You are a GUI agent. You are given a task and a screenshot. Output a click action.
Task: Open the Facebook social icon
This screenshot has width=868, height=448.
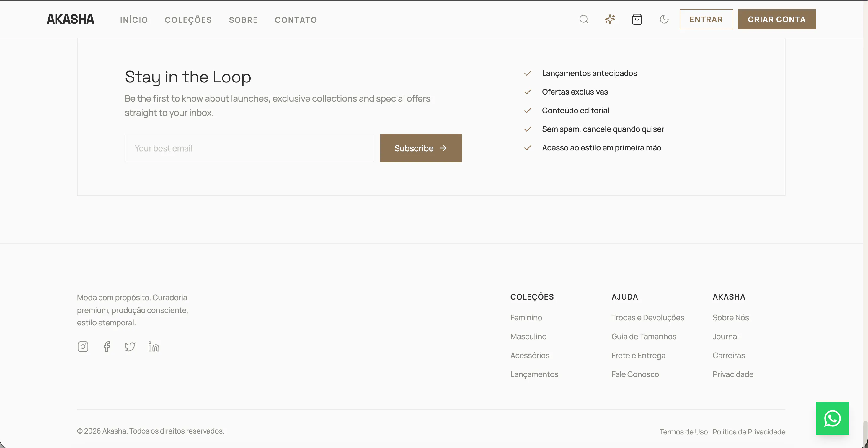(x=107, y=346)
